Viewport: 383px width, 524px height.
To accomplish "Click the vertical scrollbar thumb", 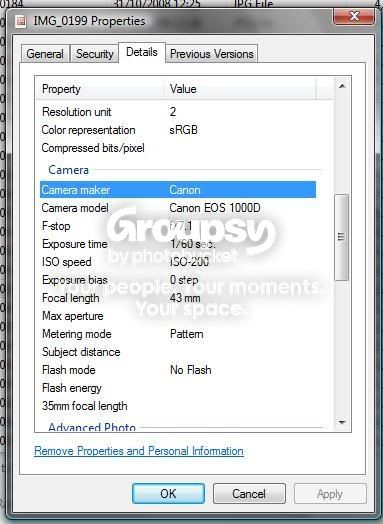I will point(341,237).
